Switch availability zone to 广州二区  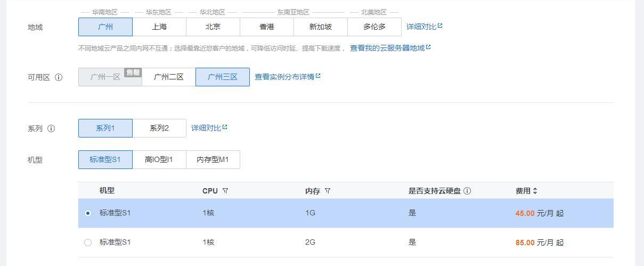[169, 77]
